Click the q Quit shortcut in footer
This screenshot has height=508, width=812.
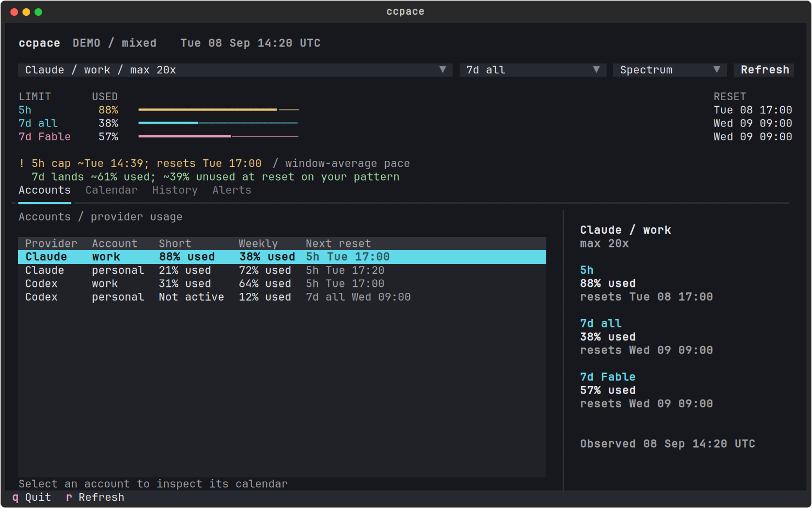32,497
